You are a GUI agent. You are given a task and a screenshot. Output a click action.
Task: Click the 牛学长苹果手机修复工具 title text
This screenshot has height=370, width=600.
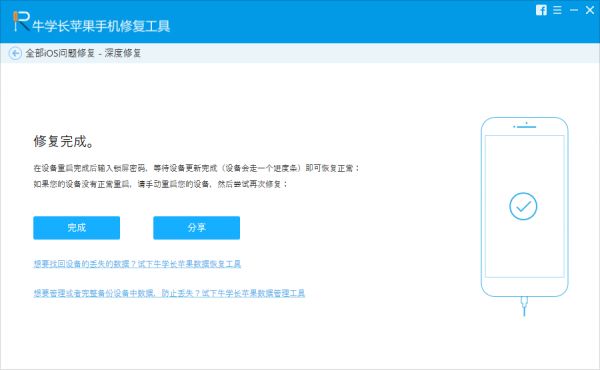click(x=101, y=26)
